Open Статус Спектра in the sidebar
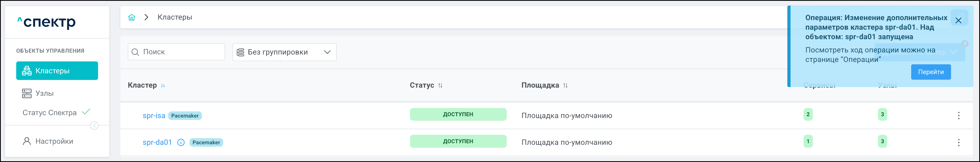This screenshot has height=162, width=980. pos(49,113)
